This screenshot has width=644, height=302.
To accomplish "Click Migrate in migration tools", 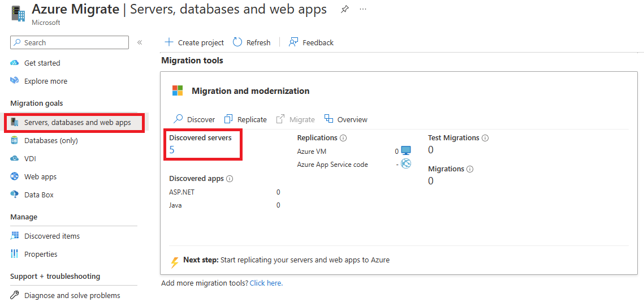I will [x=295, y=119].
